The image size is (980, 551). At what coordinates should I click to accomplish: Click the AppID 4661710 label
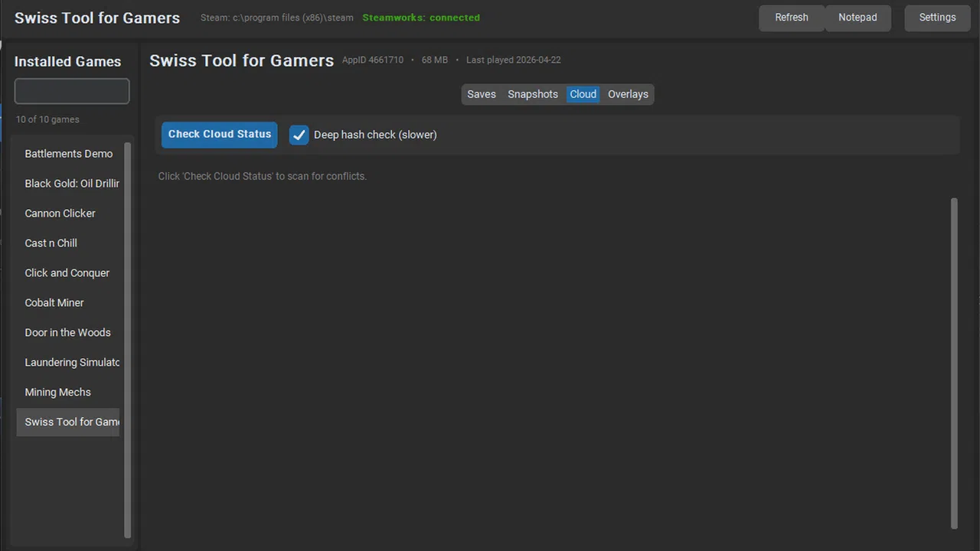pos(373,60)
